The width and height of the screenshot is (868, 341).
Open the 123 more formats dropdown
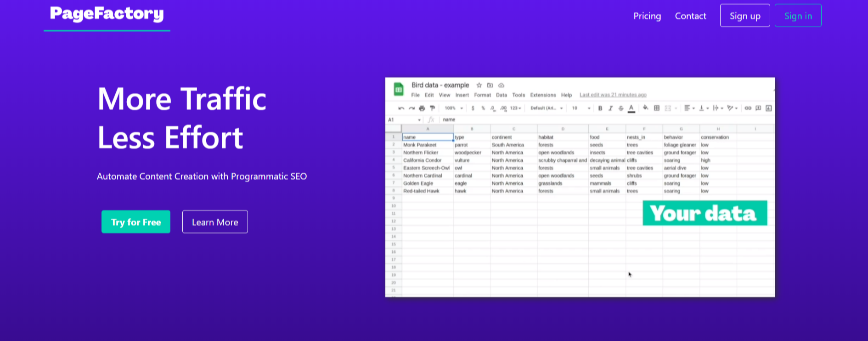(x=516, y=108)
